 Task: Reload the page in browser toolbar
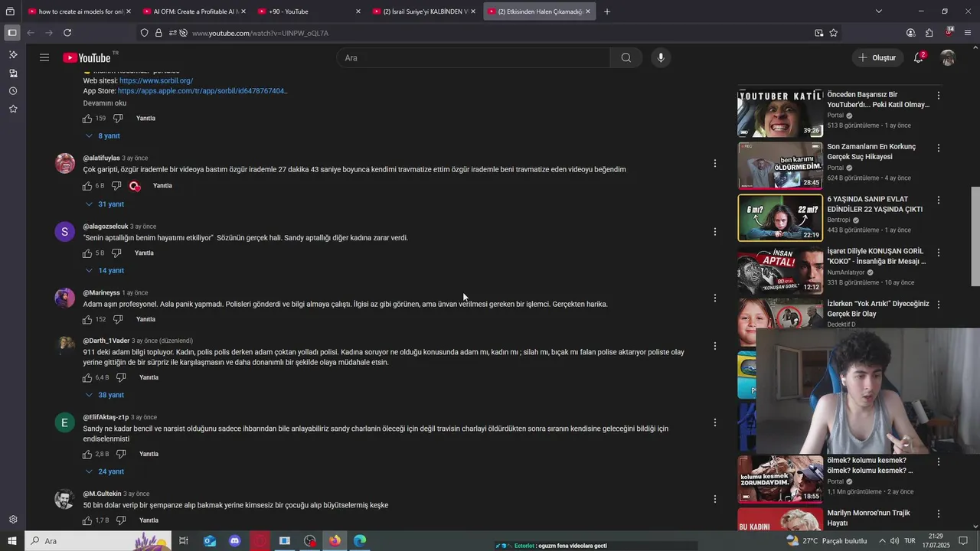click(x=67, y=33)
